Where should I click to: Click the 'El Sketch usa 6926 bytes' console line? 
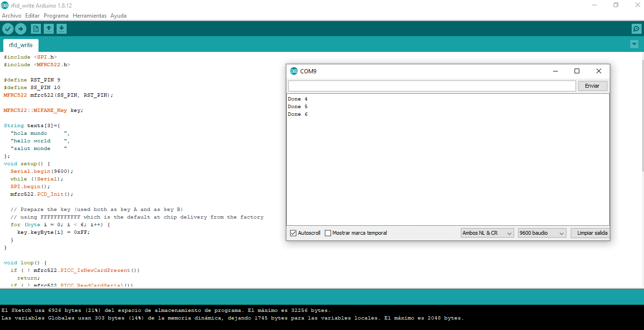pos(166,310)
